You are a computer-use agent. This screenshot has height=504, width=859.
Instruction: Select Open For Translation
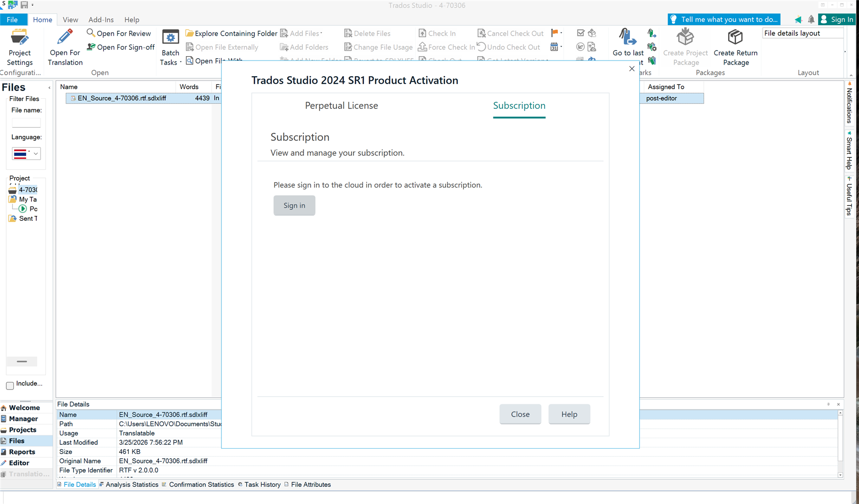coord(64,46)
